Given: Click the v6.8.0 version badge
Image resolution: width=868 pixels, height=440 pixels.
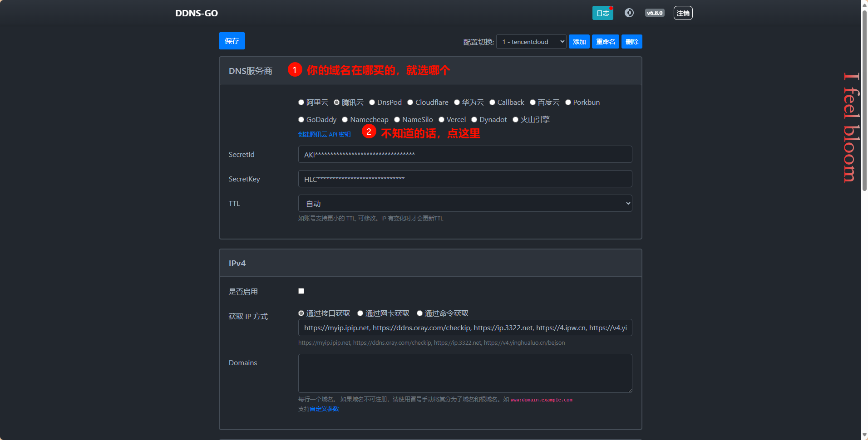Looking at the screenshot, I should tap(654, 13).
